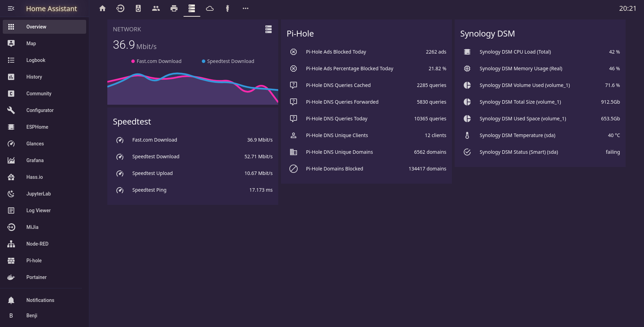Image resolution: width=644 pixels, height=327 pixels.
Task: Click the Fast.com Download legend item
Action: click(x=156, y=61)
